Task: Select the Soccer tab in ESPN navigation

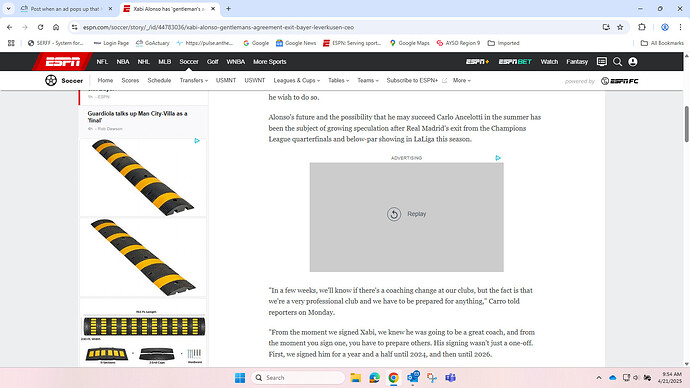Action: tap(189, 62)
